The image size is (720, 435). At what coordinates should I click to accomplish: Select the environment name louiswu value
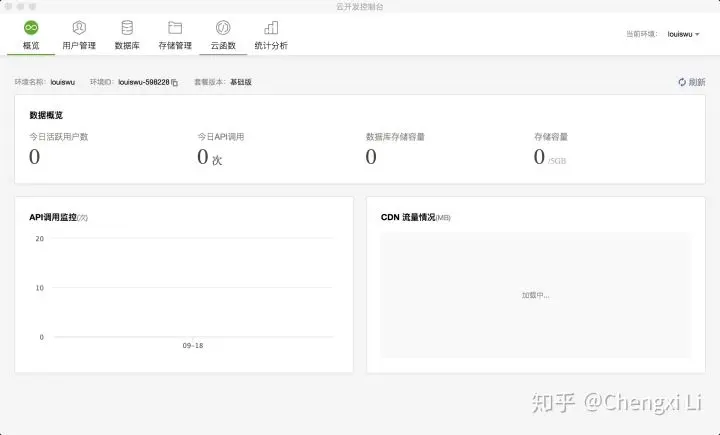pyautogui.click(x=62, y=82)
